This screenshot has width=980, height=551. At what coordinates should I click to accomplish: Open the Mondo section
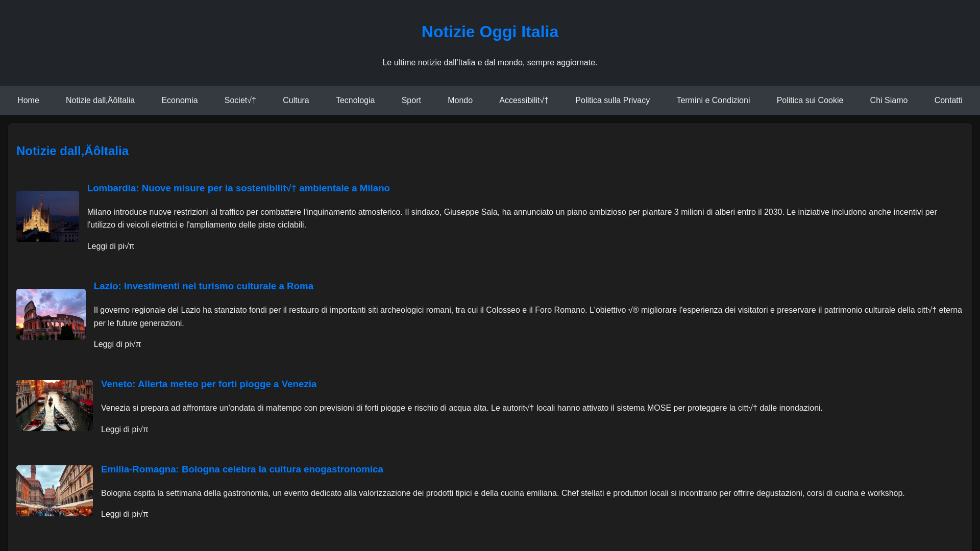(460, 101)
